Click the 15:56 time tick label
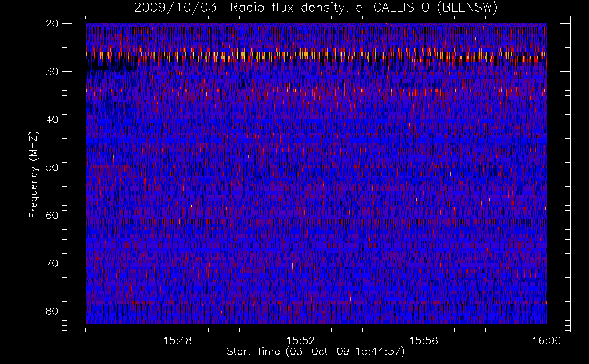The width and height of the screenshot is (589, 364). pos(424,341)
